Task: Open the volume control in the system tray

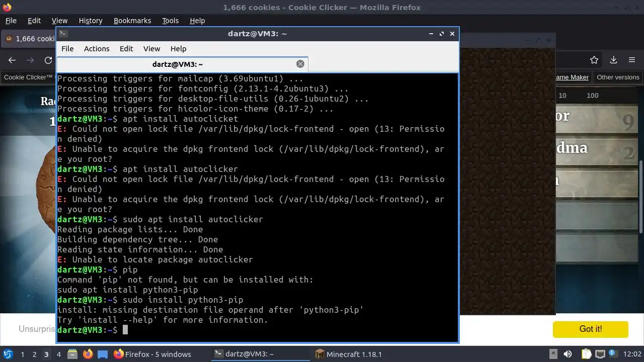Action: coord(568,354)
